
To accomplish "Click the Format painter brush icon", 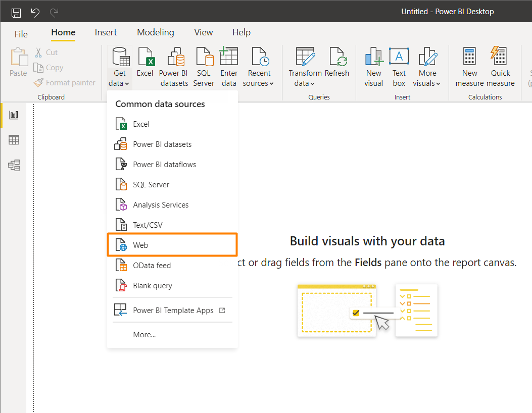I will pyautogui.click(x=38, y=82).
